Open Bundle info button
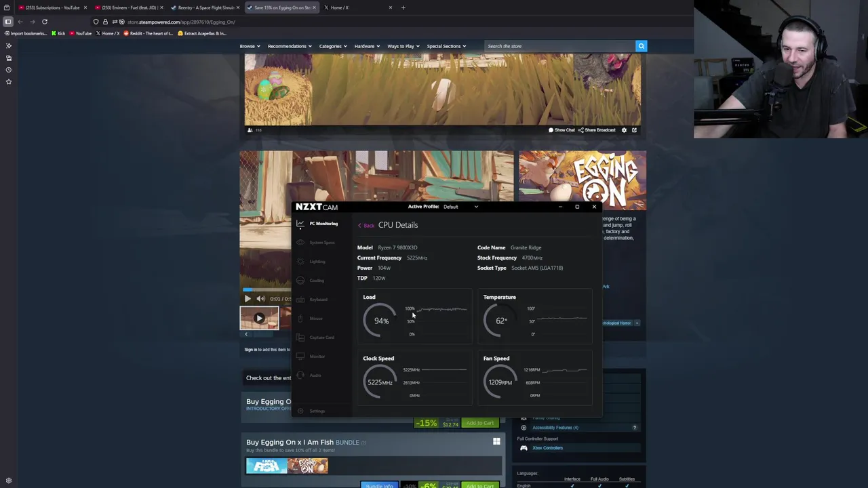 [379, 485]
